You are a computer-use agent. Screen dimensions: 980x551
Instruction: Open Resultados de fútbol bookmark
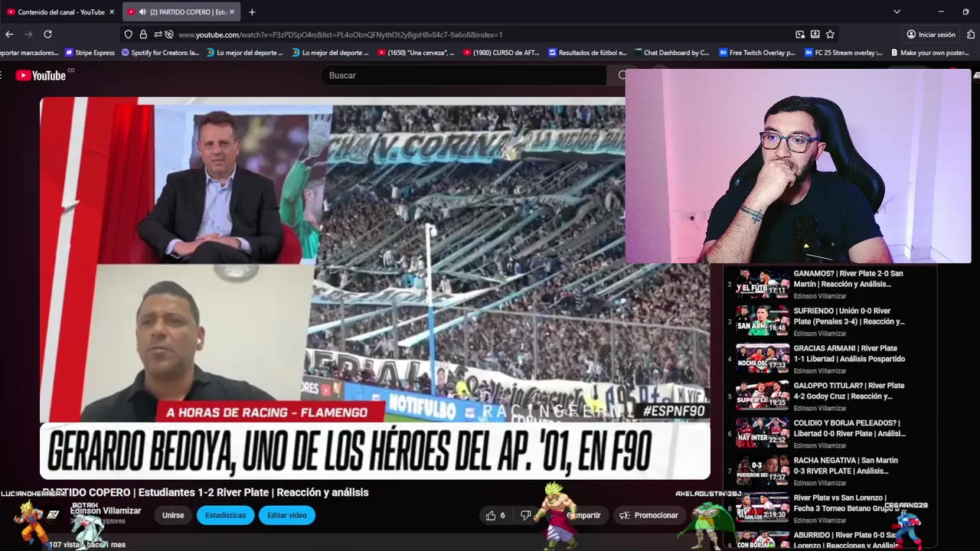[587, 53]
